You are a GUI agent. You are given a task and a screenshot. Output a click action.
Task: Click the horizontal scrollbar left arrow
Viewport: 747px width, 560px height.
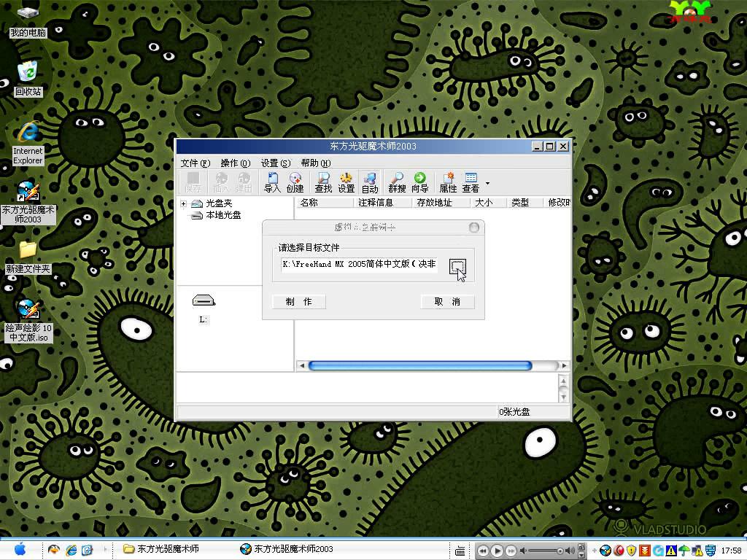[301, 366]
